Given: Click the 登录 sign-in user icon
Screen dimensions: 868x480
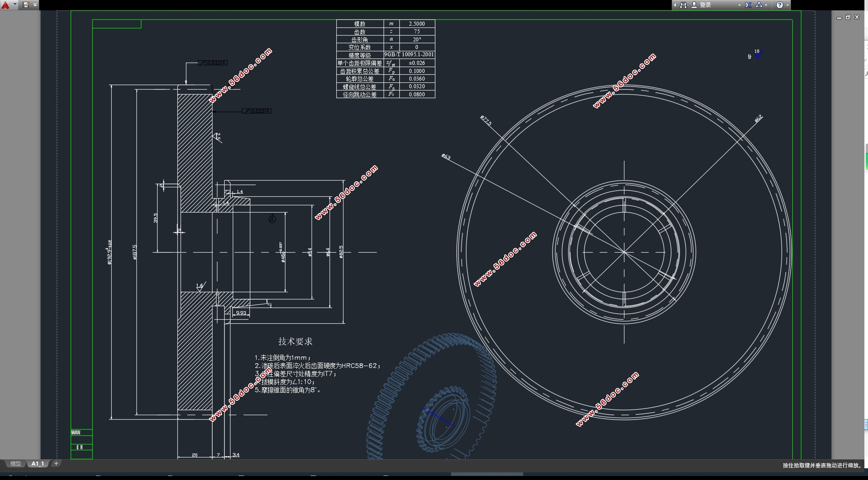Looking at the screenshot, I should pyautogui.click(x=694, y=5).
